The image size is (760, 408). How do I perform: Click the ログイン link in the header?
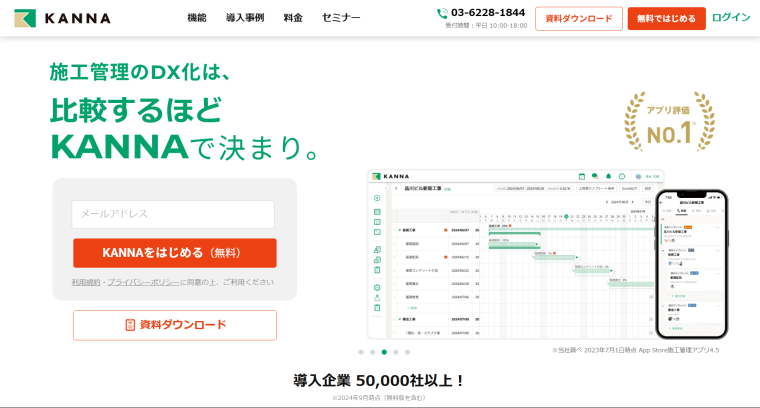[731, 18]
